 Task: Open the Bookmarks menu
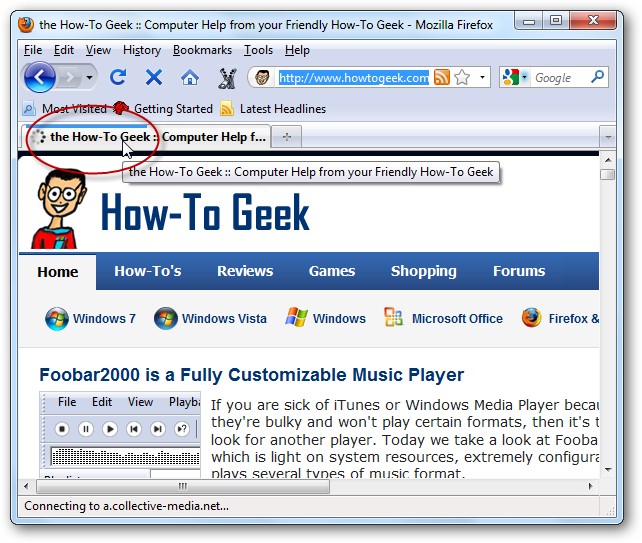202,50
